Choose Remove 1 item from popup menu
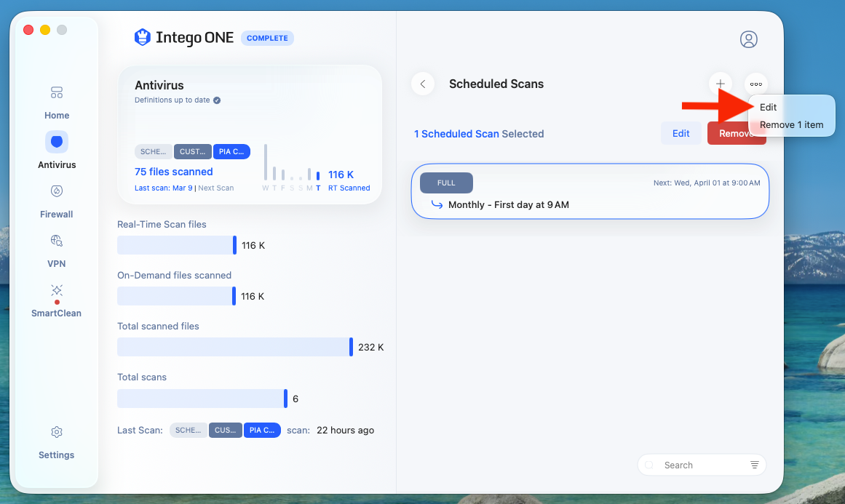The width and height of the screenshot is (845, 504). point(791,125)
